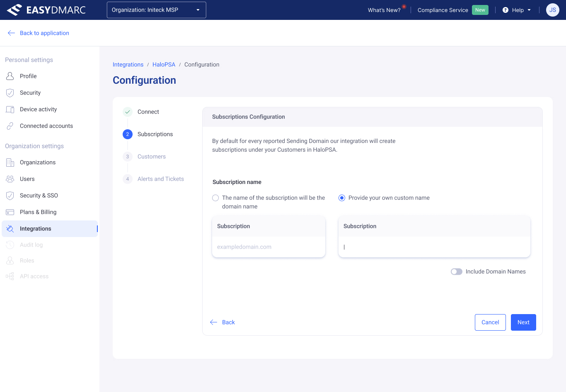Viewport: 566px width, 392px height.
Task: Click the Back link in the configuration form
Action: click(228, 322)
